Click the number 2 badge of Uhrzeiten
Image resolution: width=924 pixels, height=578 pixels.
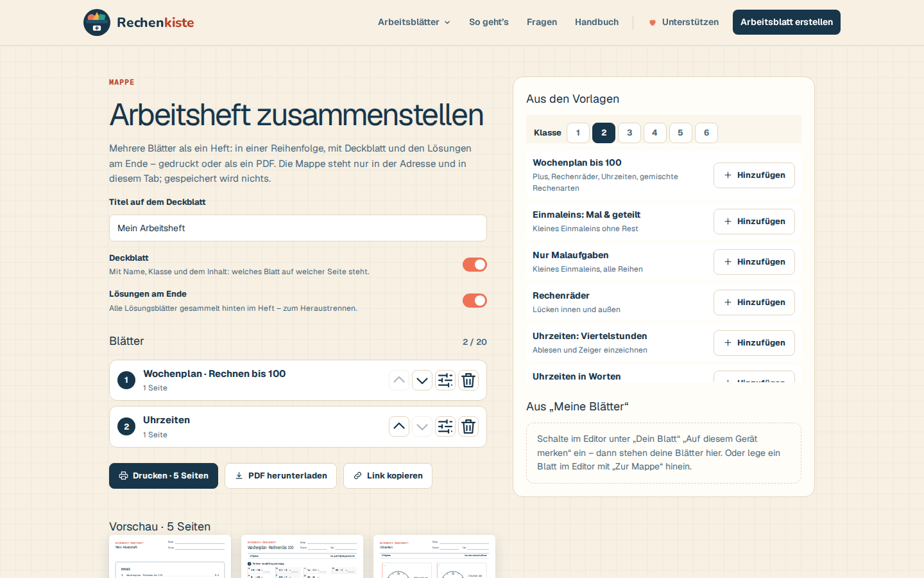[126, 426]
